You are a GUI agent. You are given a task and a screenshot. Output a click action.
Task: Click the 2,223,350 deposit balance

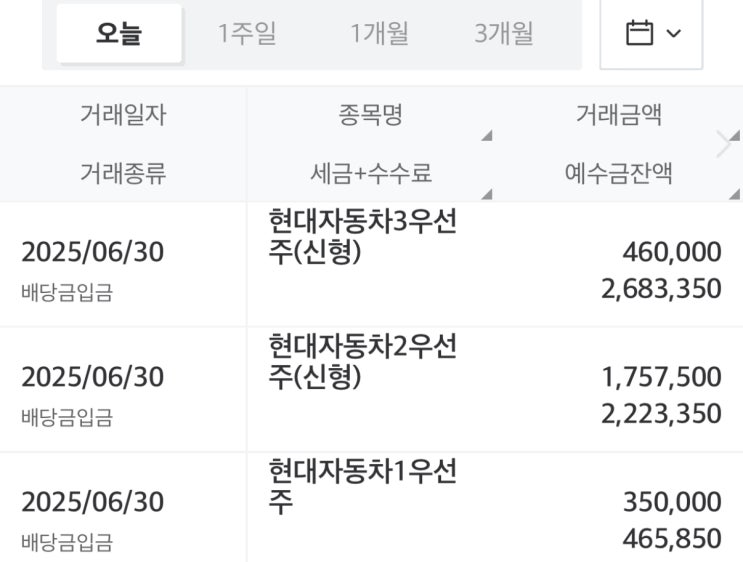click(x=661, y=414)
